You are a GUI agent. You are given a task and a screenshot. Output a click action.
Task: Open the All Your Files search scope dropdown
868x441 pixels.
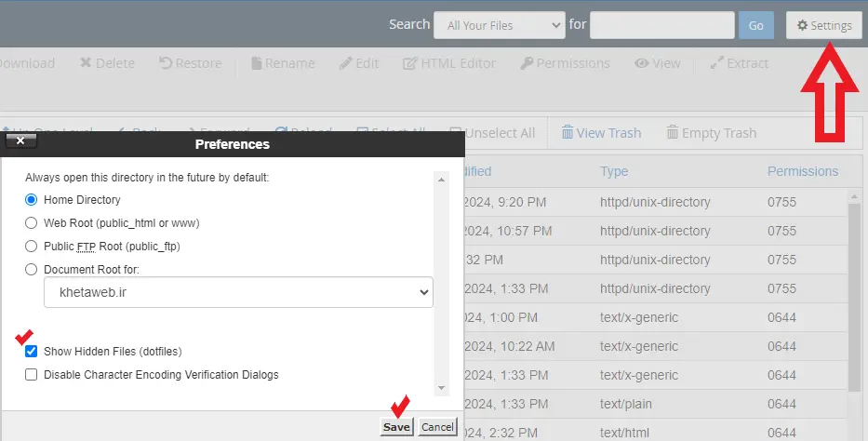coord(500,25)
